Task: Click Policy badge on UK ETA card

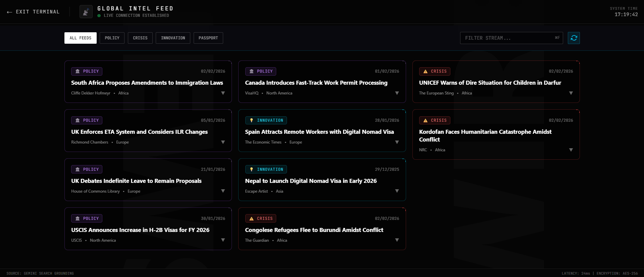Action: click(x=87, y=120)
